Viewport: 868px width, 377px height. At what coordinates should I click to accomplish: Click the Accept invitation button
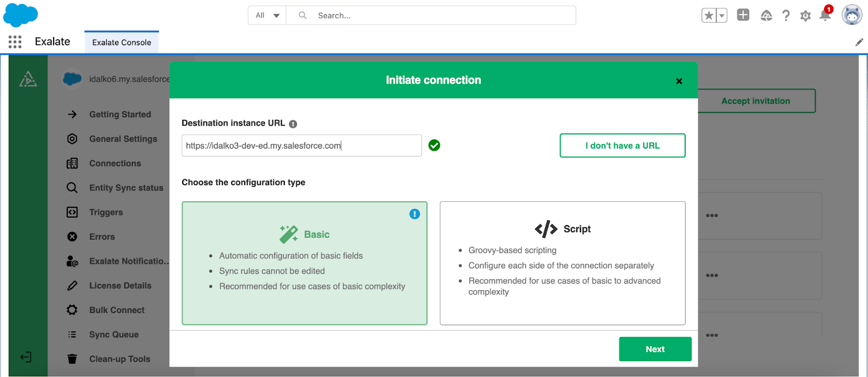pos(756,101)
